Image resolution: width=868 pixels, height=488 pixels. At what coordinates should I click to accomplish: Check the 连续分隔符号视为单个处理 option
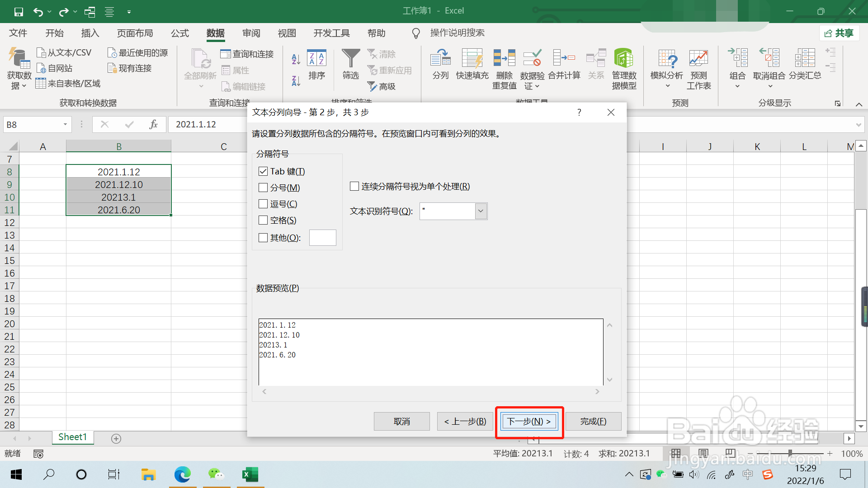354,187
